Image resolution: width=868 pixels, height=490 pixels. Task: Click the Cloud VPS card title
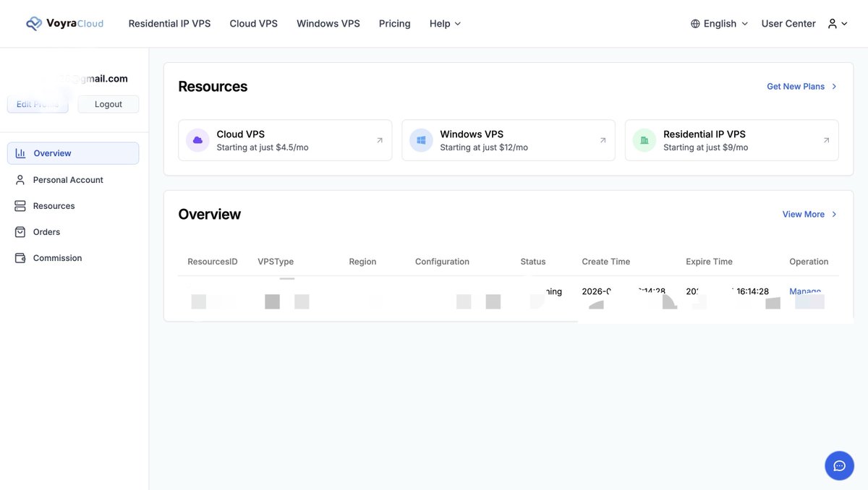point(241,134)
